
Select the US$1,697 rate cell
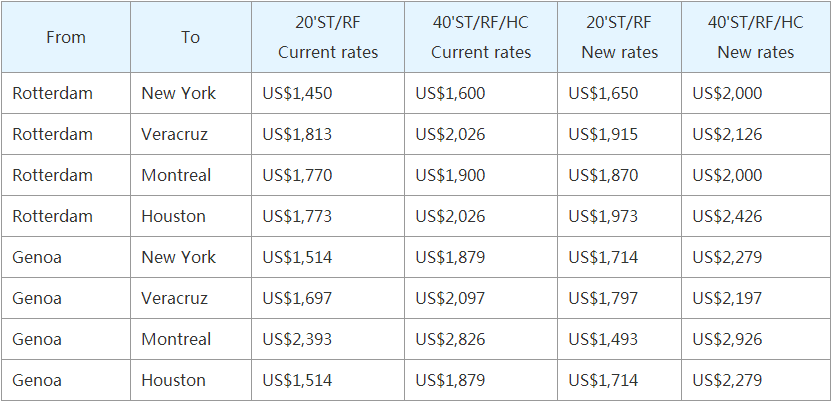297,298
